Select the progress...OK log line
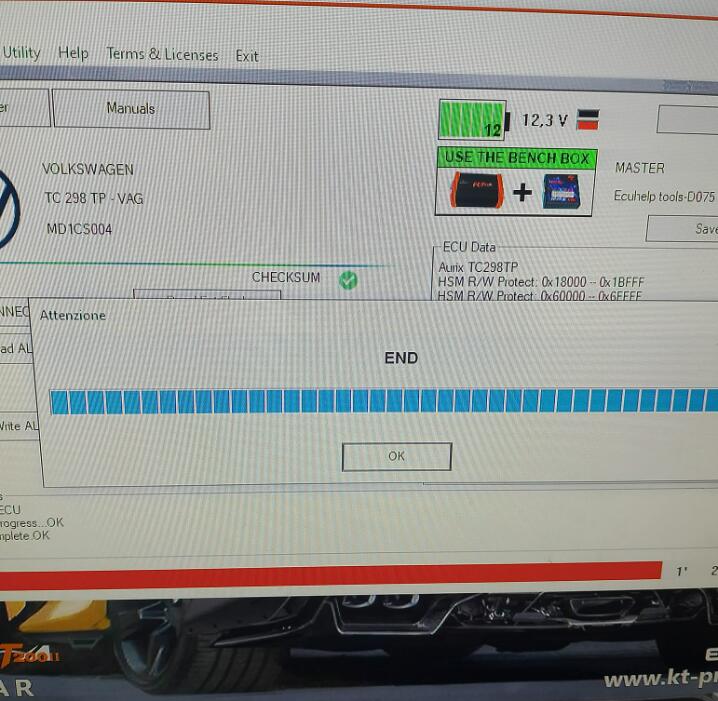The image size is (718, 701). pos(32,523)
